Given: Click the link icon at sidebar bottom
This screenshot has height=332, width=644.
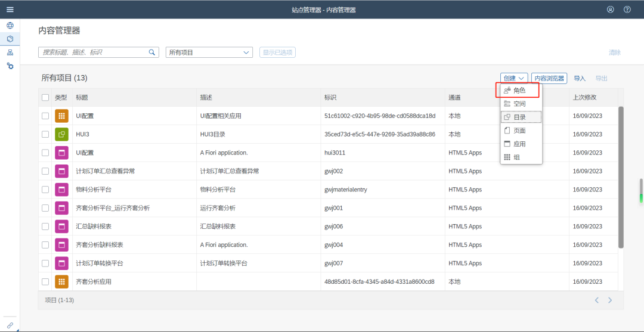Looking at the screenshot, I should 10,325.
